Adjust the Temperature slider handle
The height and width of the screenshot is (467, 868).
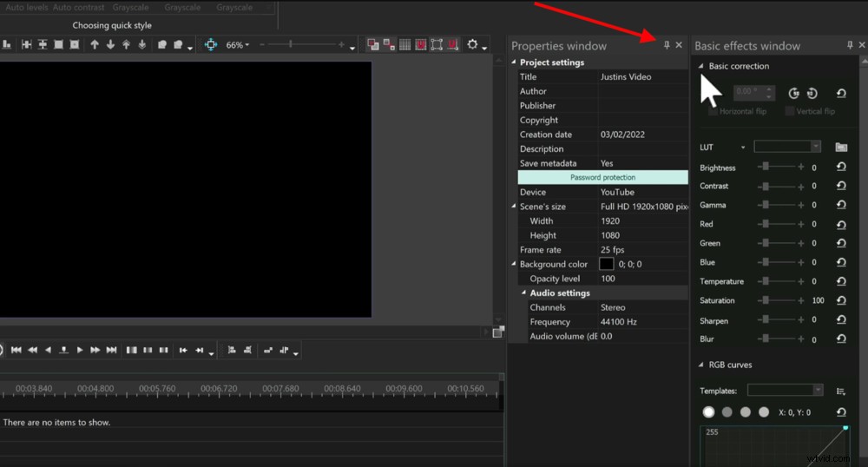tap(766, 281)
